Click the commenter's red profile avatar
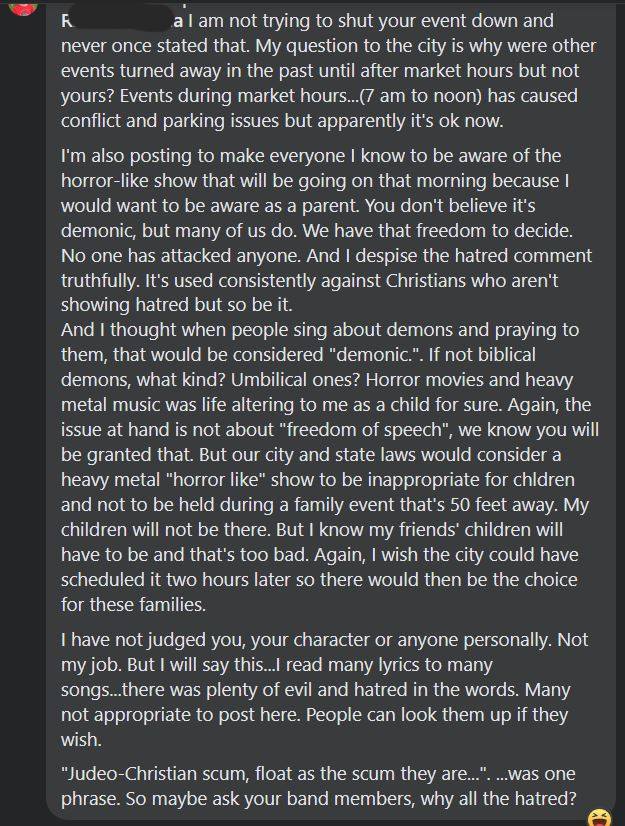Image resolution: width=625 pixels, height=826 pixels. [x=23, y=7]
